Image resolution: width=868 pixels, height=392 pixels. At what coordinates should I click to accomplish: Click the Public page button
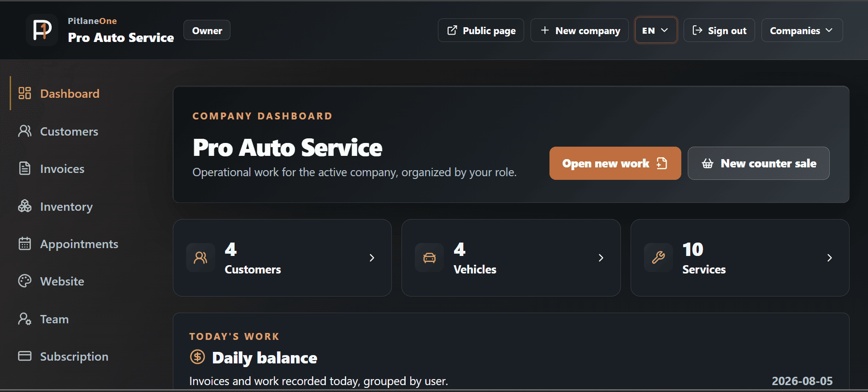pyautogui.click(x=481, y=30)
